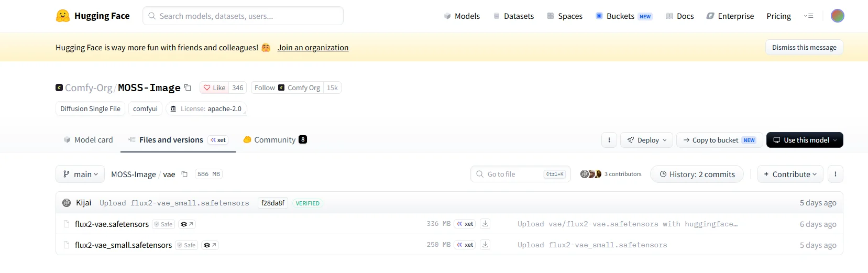The height and width of the screenshot is (273, 868).
Task: Go to Spaces
Action: 565,16
